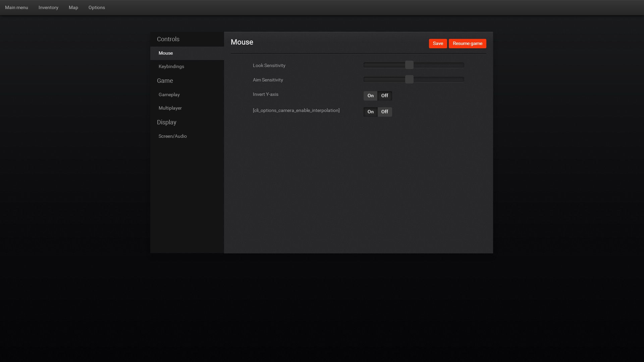Click the Aim Sensitivity slider handle
Screen dimensions: 644x362
tap(409, 79)
